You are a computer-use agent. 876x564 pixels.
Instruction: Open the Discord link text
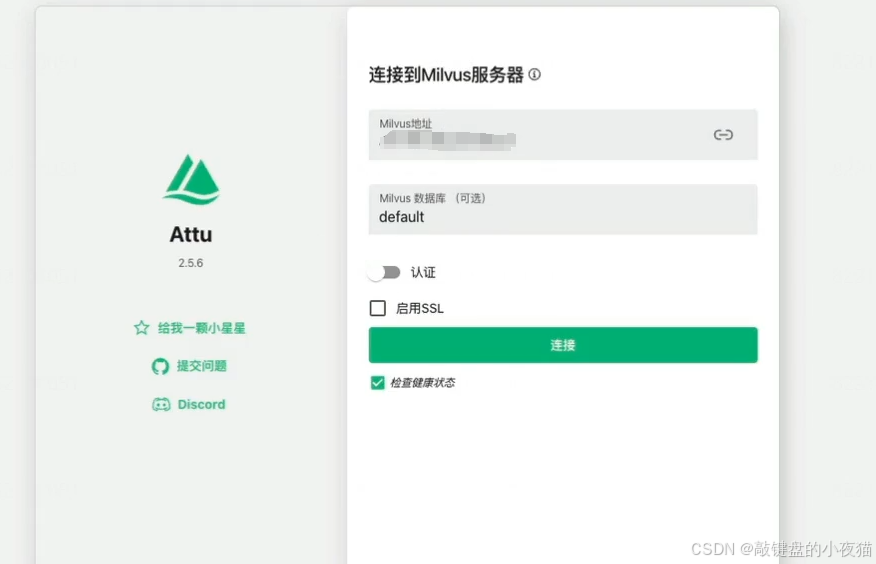click(x=201, y=404)
